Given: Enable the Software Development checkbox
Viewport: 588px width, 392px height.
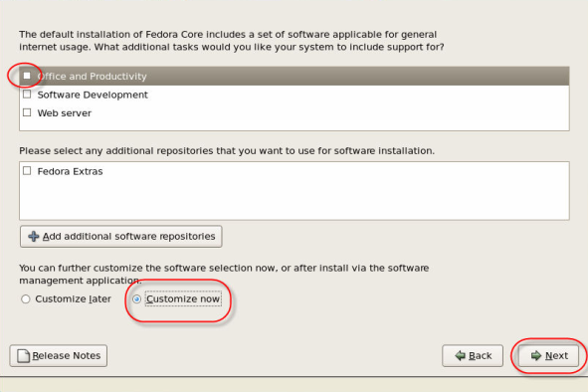Looking at the screenshot, I should point(27,95).
